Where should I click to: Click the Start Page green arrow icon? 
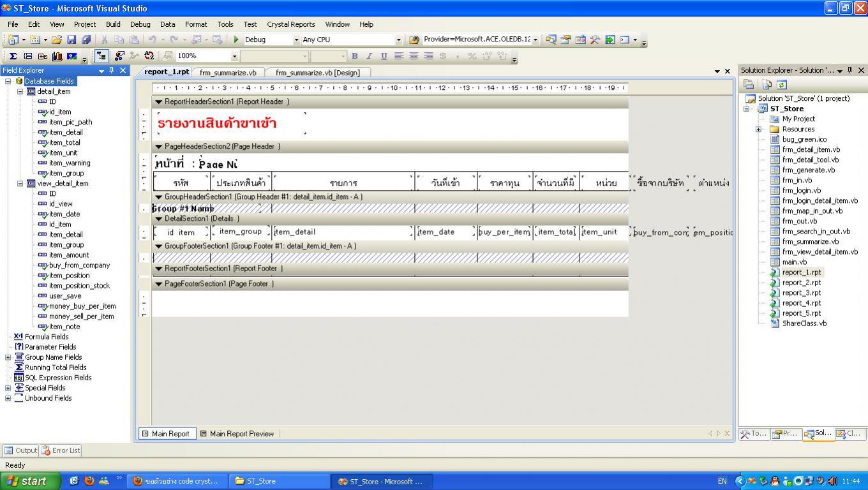pyautogui.click(x=610, y=40)
